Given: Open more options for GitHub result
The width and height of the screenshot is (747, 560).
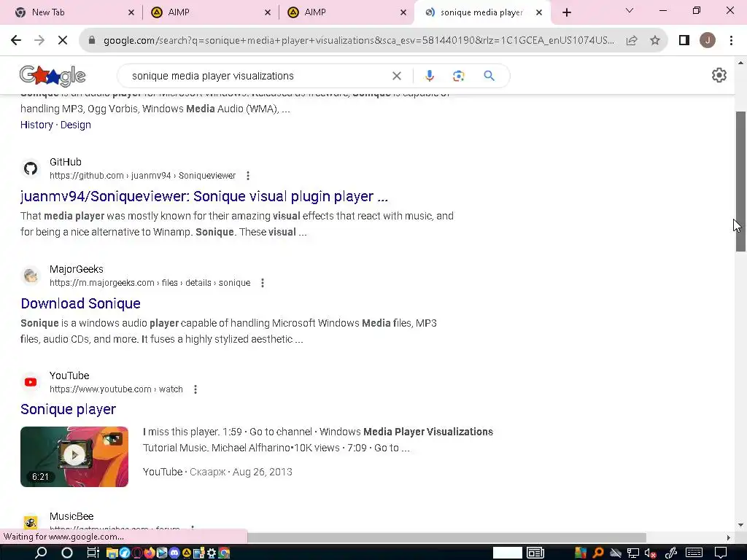Looking at the screenshot, I should (x=248, y=176).
